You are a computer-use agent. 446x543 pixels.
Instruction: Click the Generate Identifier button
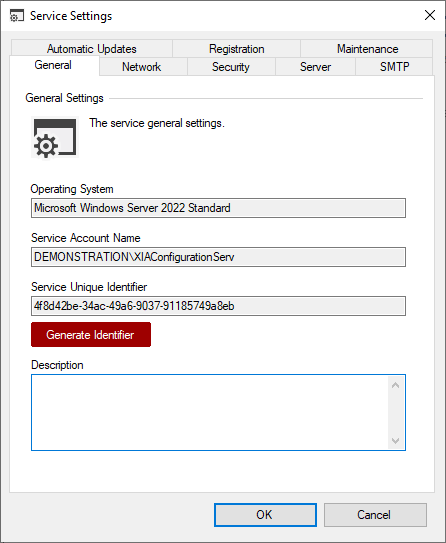tap(91, 335)
